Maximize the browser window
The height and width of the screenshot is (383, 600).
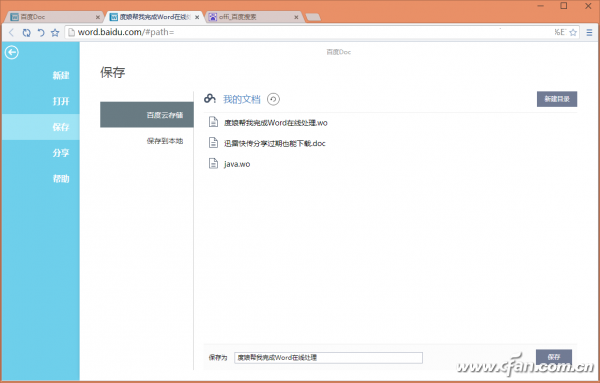coord(564,6)
